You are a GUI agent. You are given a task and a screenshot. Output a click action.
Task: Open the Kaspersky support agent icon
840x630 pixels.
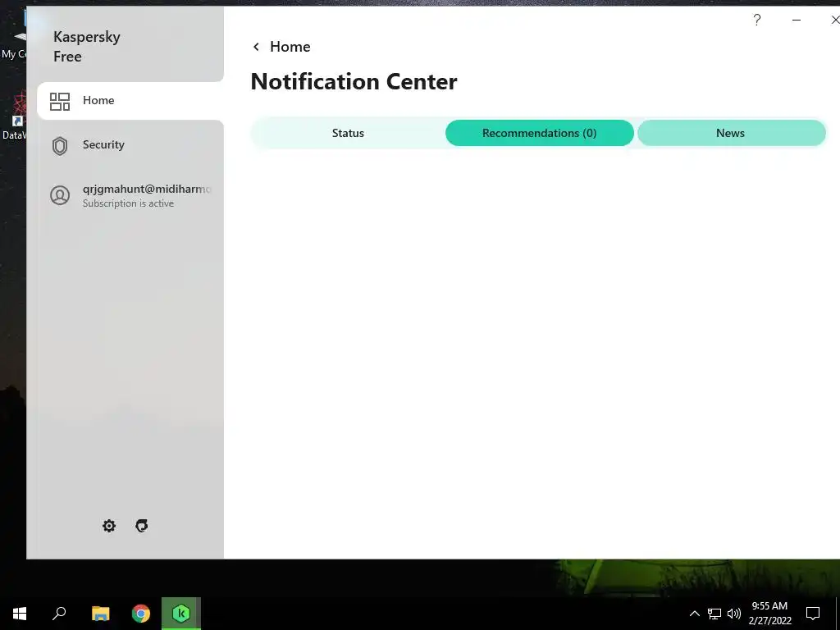[x=141, y=526]
